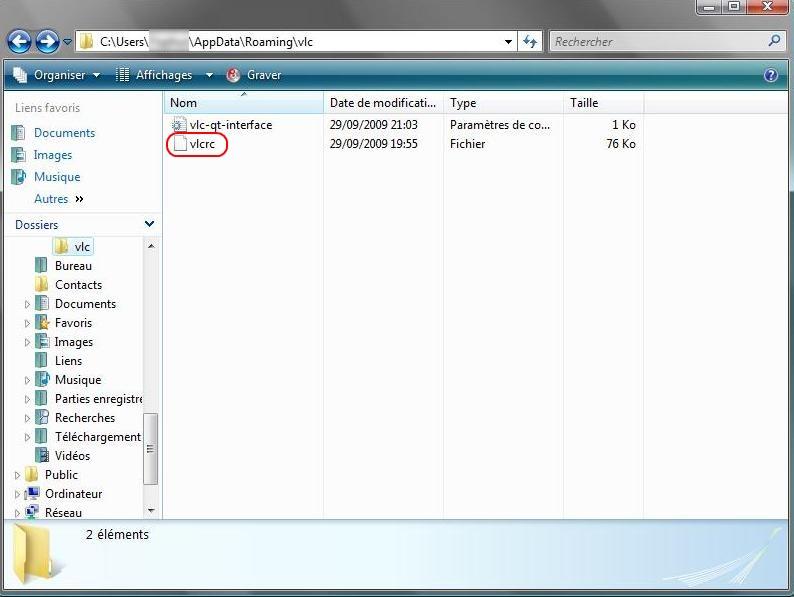
Task: Open Images in Liens favoris
Action: click(x=53, y=155)
